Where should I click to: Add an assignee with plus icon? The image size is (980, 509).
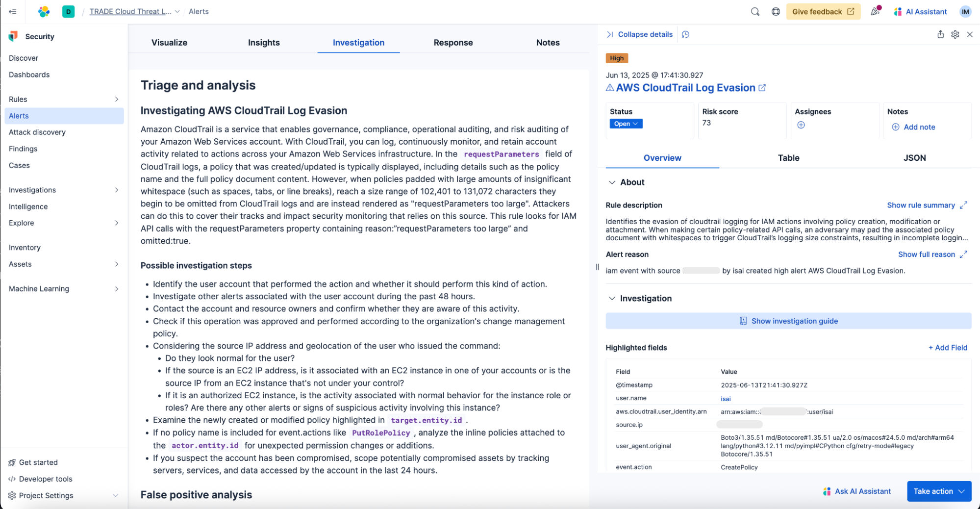tap(801, 125)
